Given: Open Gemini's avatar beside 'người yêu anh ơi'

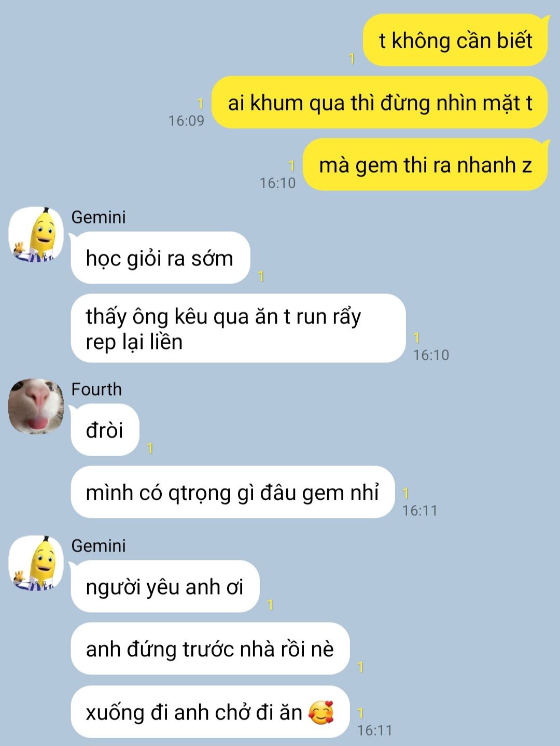Looking at the screenshot, I should [x=36, y=563].
